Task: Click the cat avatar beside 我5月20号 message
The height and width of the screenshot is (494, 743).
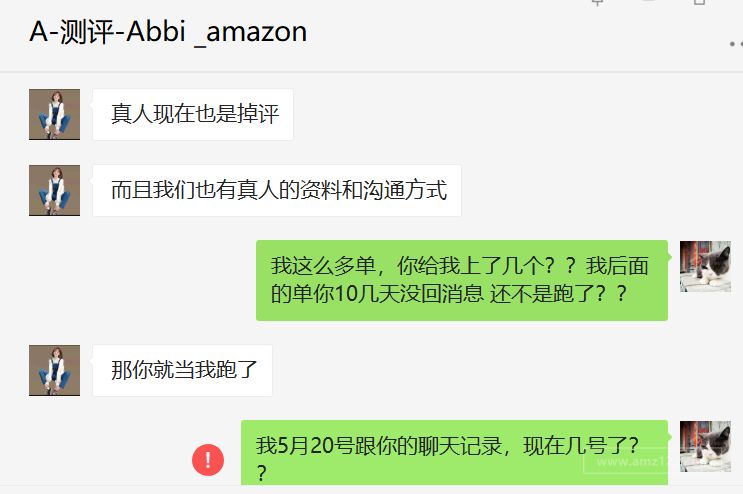Action: point(705,446)
